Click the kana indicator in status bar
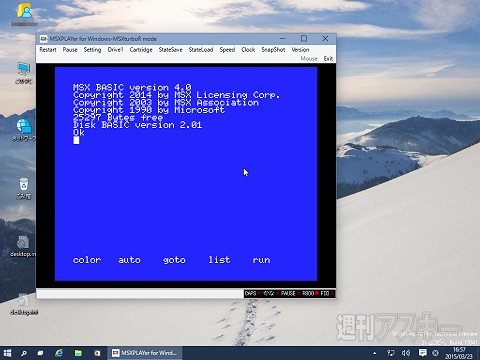 tap(270, 294)
